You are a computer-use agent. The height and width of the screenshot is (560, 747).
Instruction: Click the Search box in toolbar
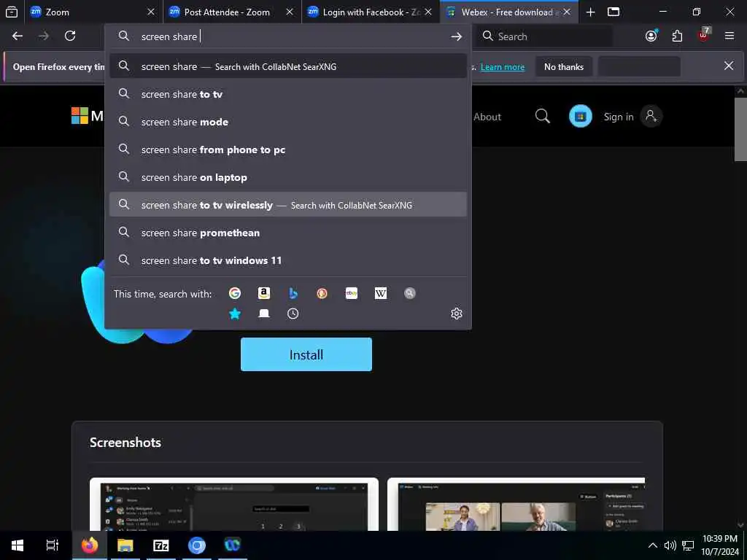click(544, 36)
